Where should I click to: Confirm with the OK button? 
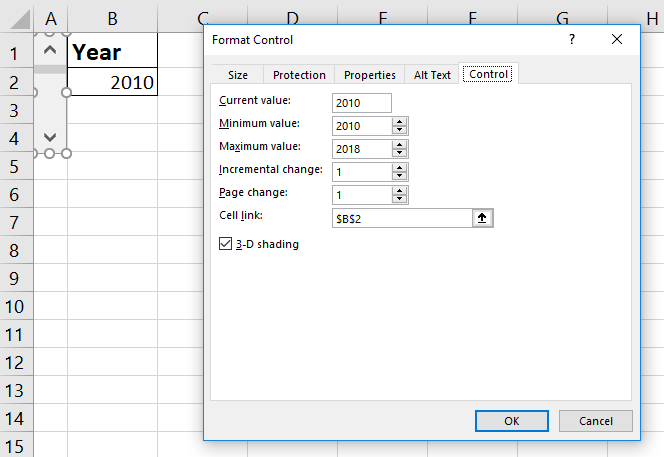[x=512, y=421]
